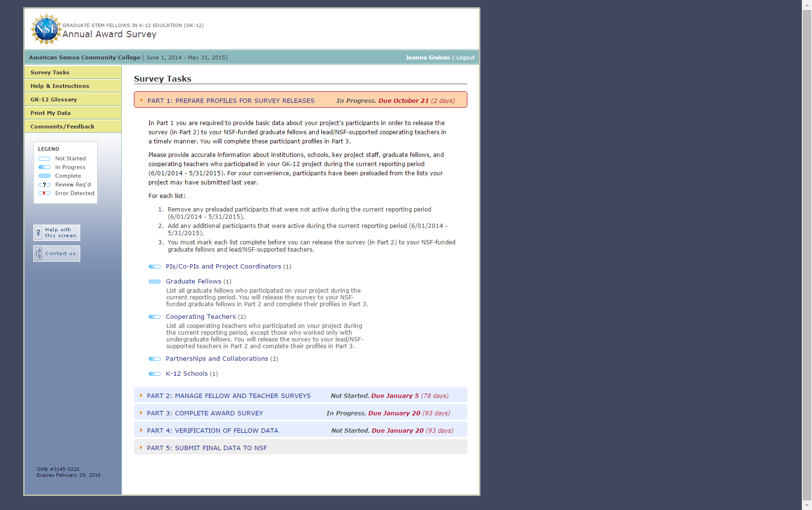812x510 pixels.
Task: Click the Annual Award Survey title
Action: tap(109, 34)
